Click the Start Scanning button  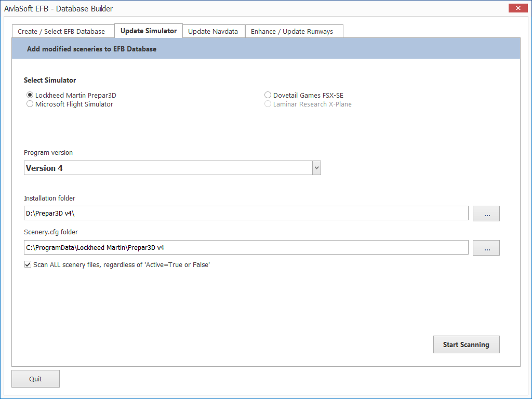(x=466, y=344)
